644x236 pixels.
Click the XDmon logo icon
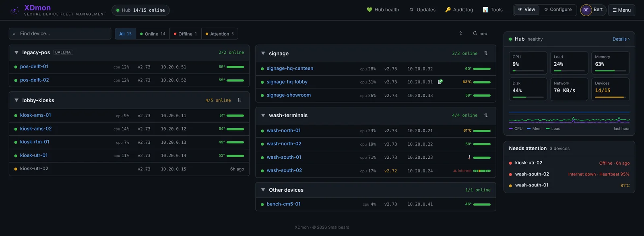pyautogui.click(x=15, y=10)
